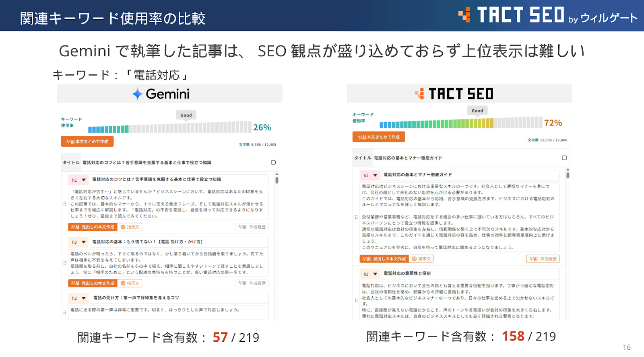Open the h2 dropdown for 電話対応の重要性と役割
The image size is (644, 357).
[x=375, y=274]
